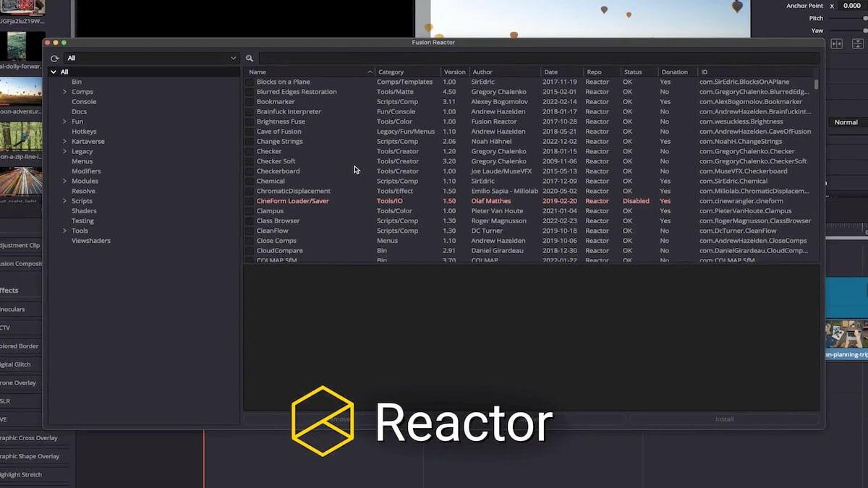The height and width of the screenshot is (488, 868).
Task: Expand the Scripts category
Action: [x=64, y=201]
